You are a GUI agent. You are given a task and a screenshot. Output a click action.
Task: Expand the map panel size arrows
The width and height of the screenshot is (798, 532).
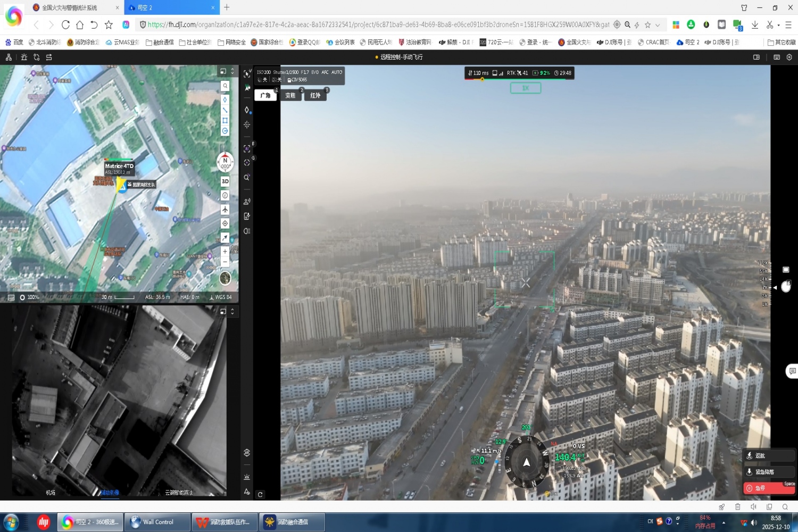(232, 71)
